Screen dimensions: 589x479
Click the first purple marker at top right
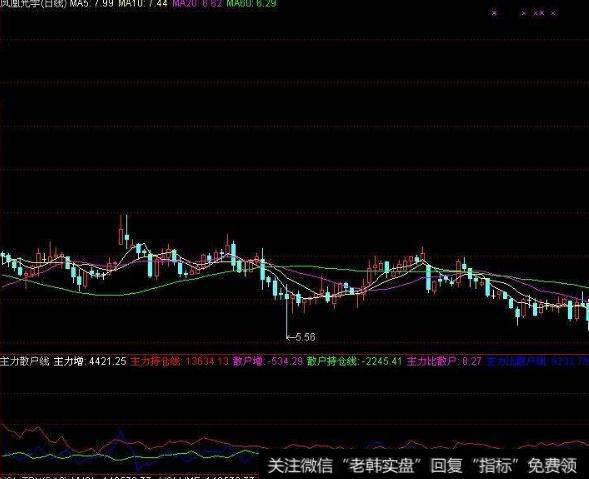(x=494, y=13)
